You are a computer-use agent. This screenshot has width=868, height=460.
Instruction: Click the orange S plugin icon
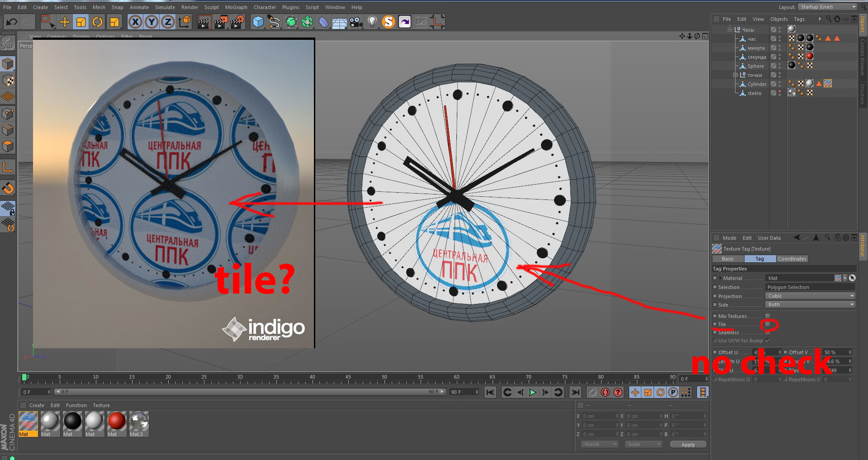(x=389, y=22)
